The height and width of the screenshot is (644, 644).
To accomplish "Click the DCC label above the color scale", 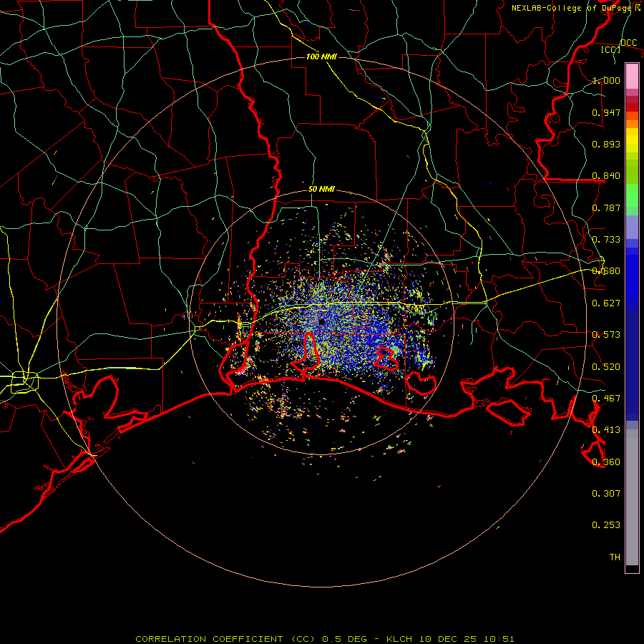I will pos(629,43).
